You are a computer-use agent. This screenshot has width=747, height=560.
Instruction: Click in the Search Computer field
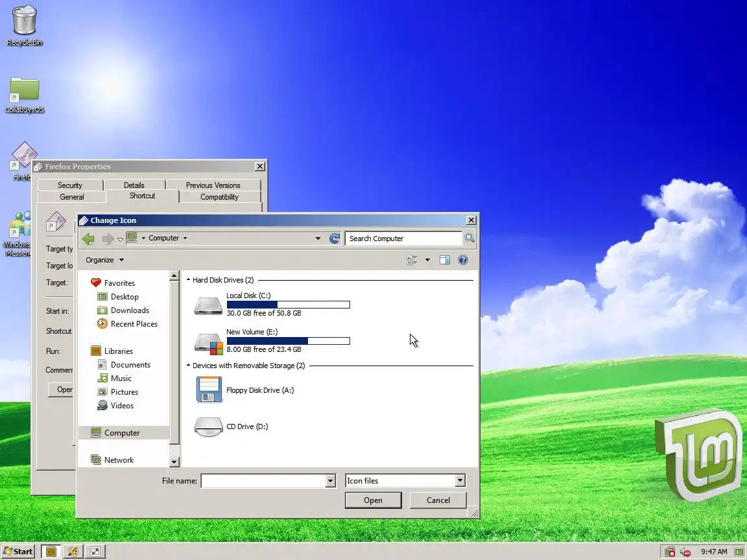pyautogui.click(x=403, y=238)
